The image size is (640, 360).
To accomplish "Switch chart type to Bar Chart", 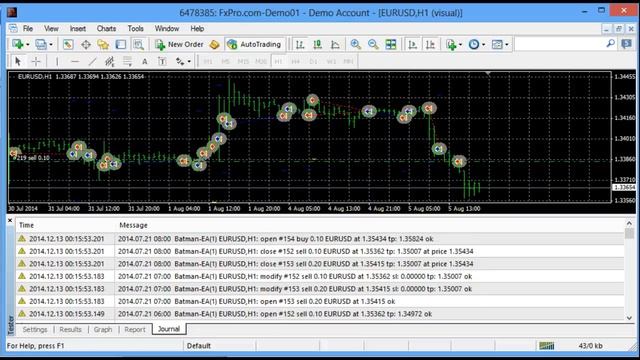I will pyautogui.click(x=300, y=44).
